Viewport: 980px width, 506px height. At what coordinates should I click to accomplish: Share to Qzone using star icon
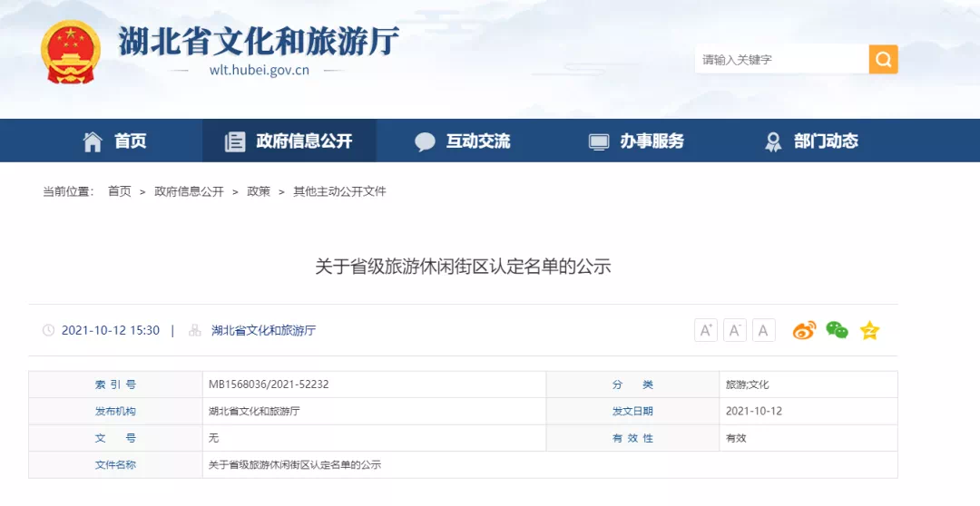(869, 331)
